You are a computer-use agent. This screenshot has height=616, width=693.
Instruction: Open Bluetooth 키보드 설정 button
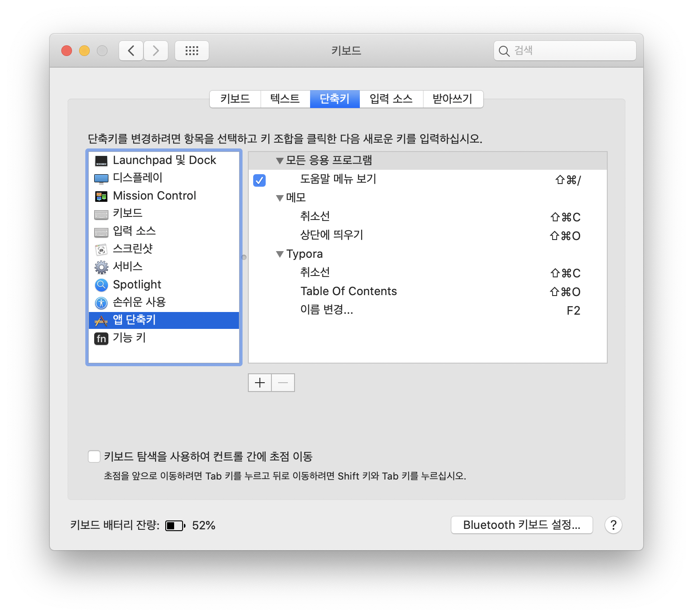[522, 525]
